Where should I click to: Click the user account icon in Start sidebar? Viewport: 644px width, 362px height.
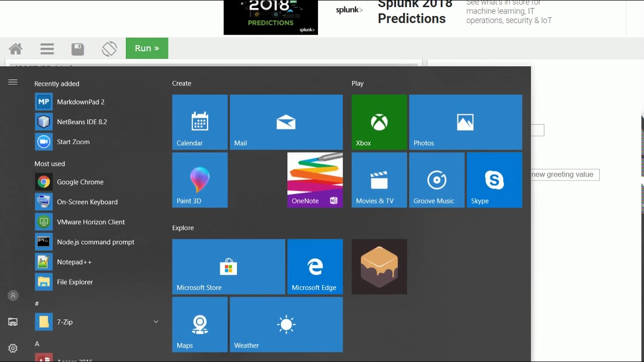tap(13, 296)
